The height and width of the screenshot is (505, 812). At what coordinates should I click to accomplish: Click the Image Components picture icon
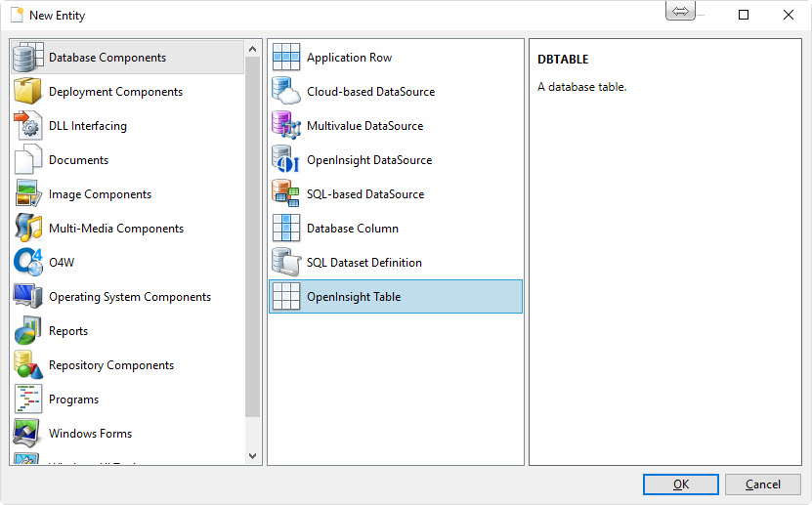point(28,193)
